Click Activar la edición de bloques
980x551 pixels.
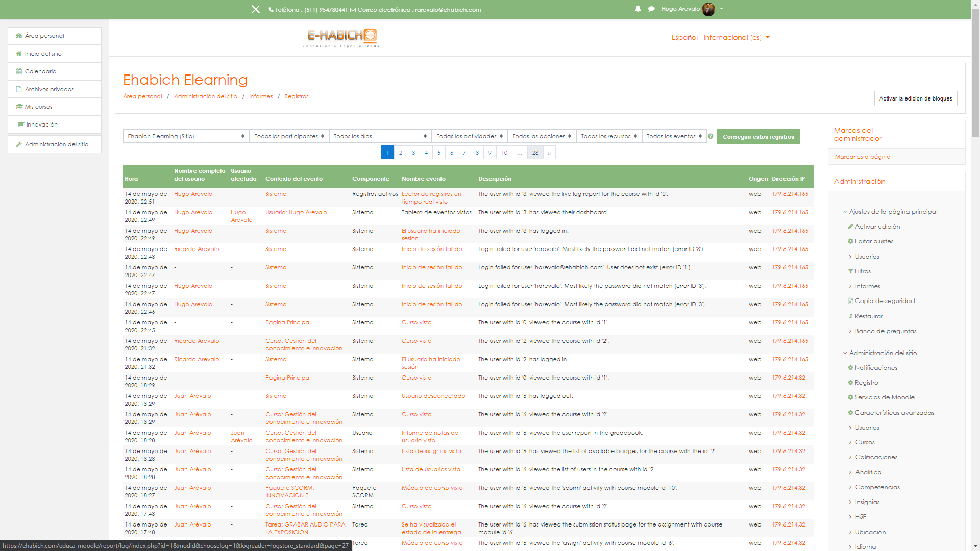916,98
